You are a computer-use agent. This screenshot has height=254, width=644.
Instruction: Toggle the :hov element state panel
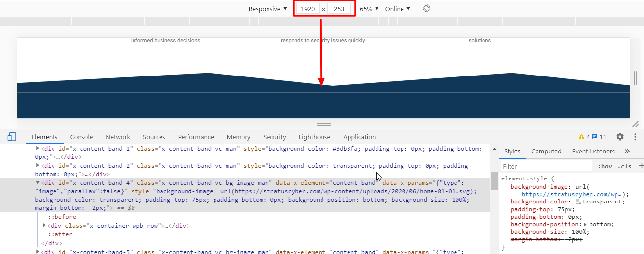tap(605, 166)
